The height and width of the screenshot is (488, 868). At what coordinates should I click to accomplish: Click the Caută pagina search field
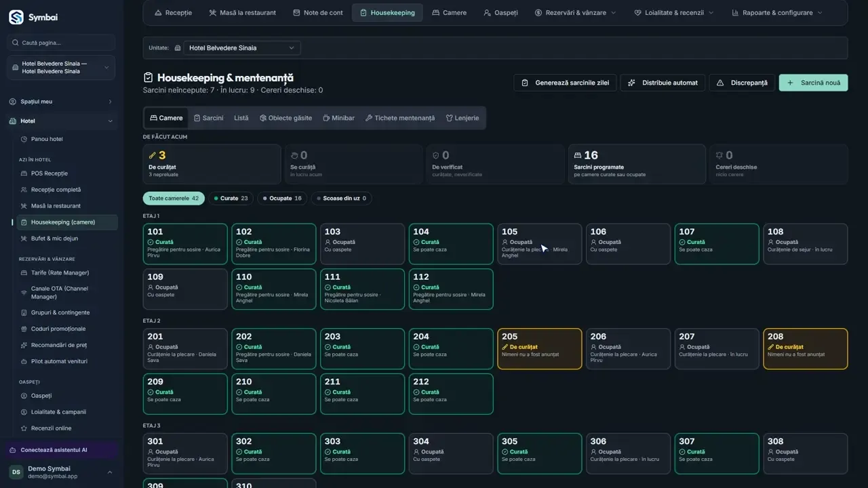61,43
